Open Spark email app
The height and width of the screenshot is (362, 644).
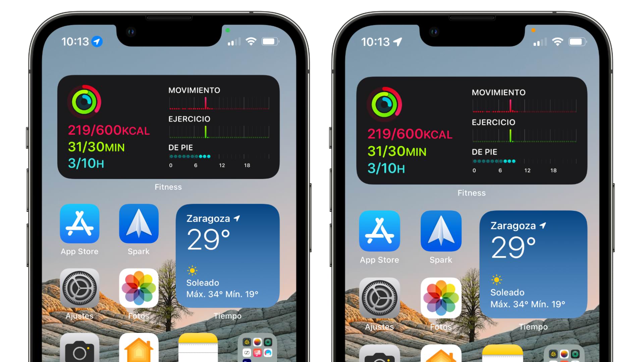[x=139, y=226]
